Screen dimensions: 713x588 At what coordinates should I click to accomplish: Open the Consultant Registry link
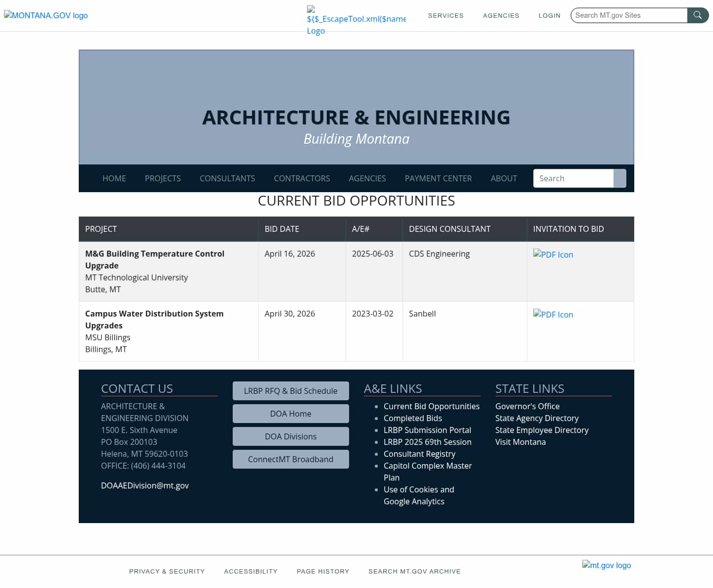point(419,454)
